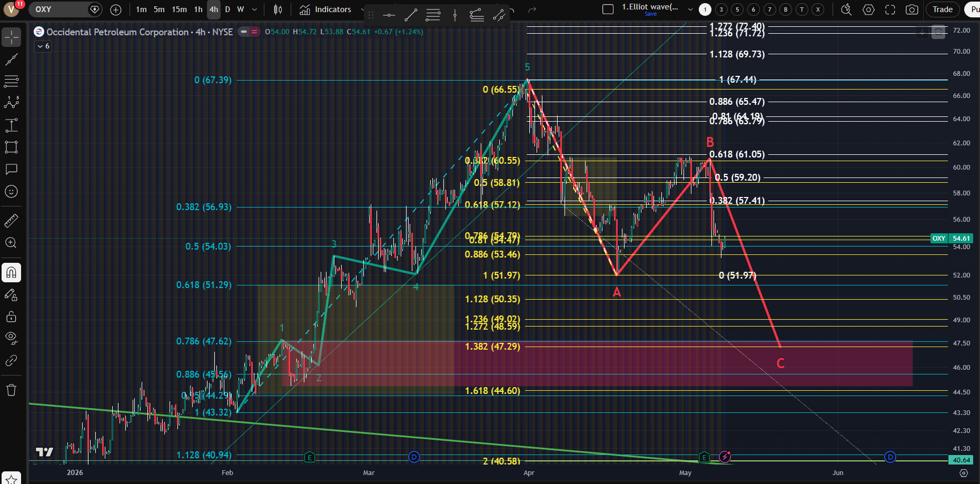Viewport: 980px width, 484px height.
Task: Switch to layout button 3
Action: [x=721, y=9]
